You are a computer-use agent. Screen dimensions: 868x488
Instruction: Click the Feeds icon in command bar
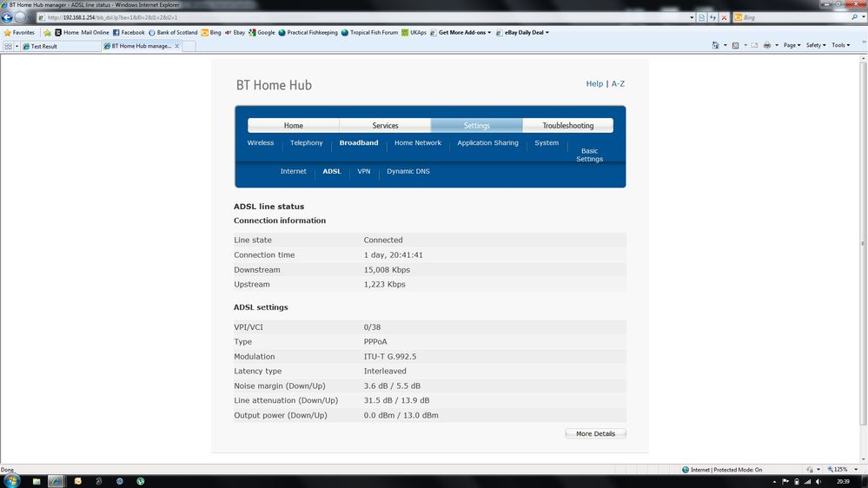pyautogui.click(x=735, y=45)
